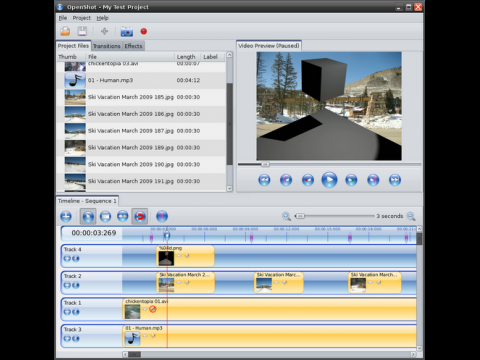Select Ski Vacation March 2009 190.jpg file row

141,164
